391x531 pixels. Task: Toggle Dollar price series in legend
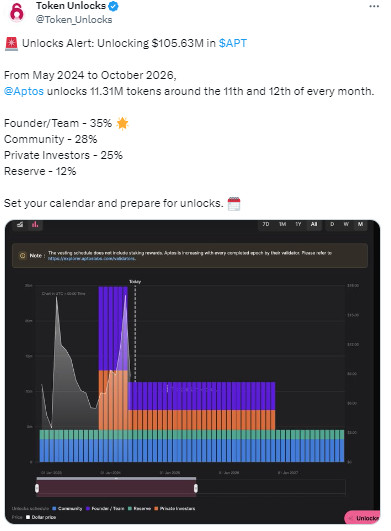41,517
